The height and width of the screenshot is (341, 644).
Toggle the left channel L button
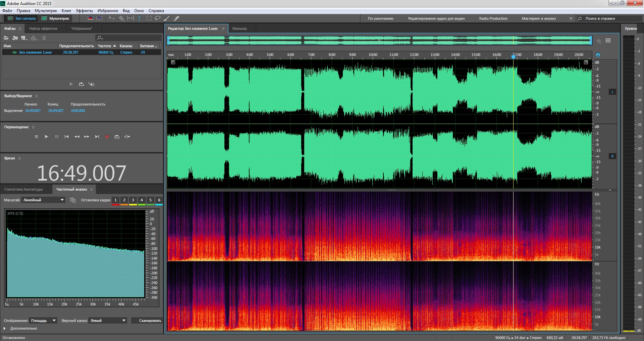[x=612, y=92]
